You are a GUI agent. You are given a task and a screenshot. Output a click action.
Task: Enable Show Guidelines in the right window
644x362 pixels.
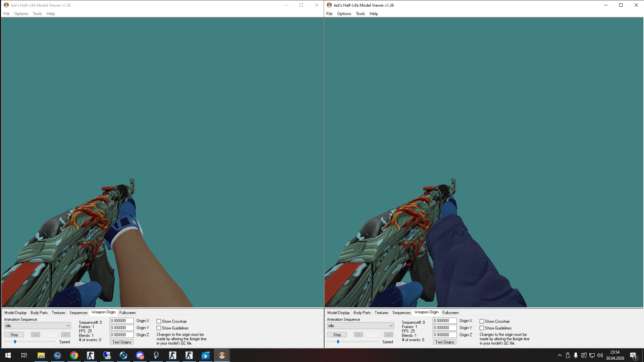point(482,328)
